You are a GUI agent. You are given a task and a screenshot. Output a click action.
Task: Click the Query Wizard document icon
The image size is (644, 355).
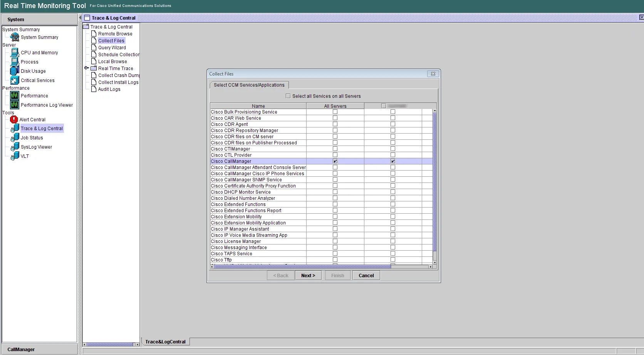[94, 47]
